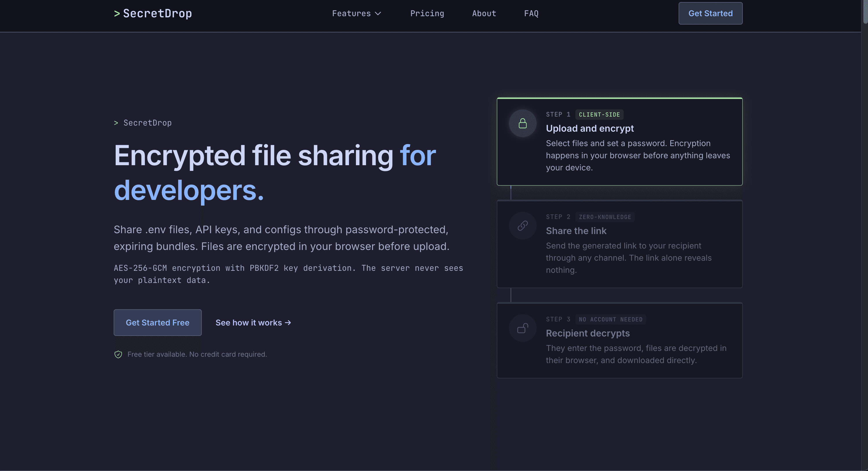The height and width of the screenshot is (471, 868).
Task: Click the SecretDrop logo text
Action: (157, 14)
